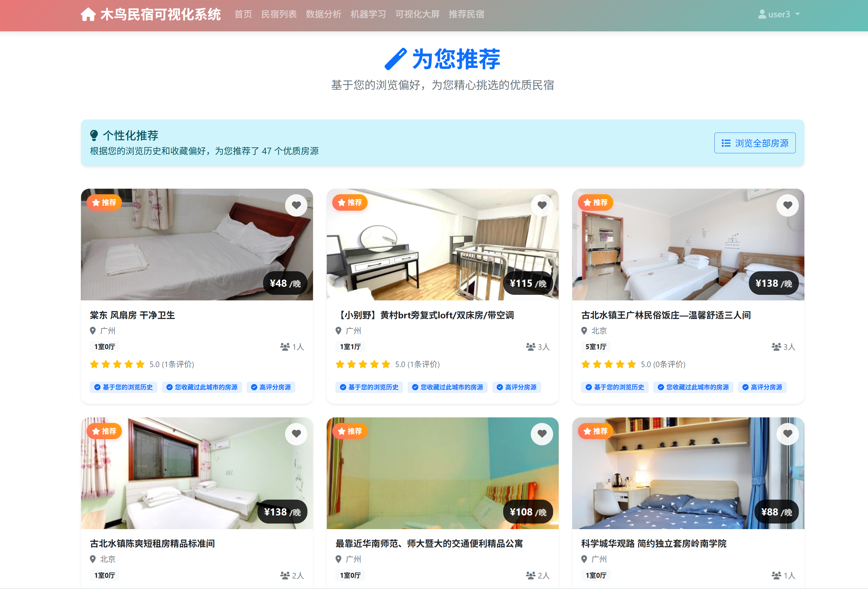
Task: Click heart icon on 最靠近华南师范 apartment card
Action: click(542, 434)
